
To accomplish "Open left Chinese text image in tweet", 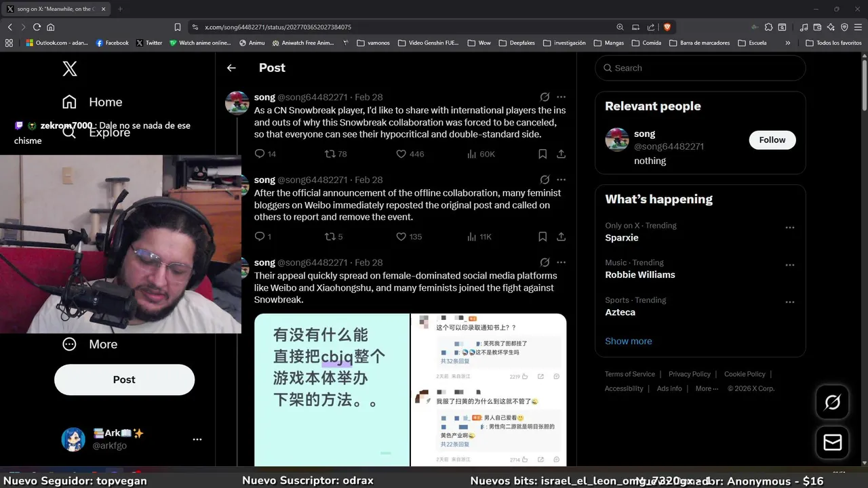I will [332, 390].
